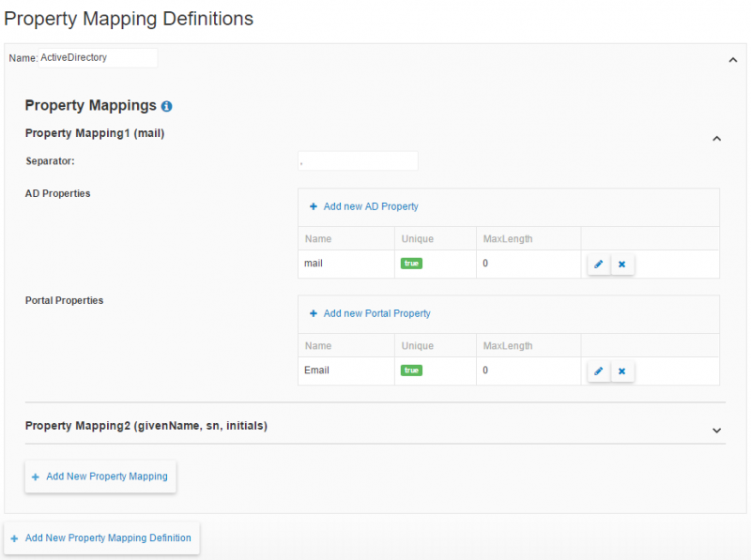Click MaxLength value 0 in mail row
This screenshot has width=751, height=560.
(485, 264)
